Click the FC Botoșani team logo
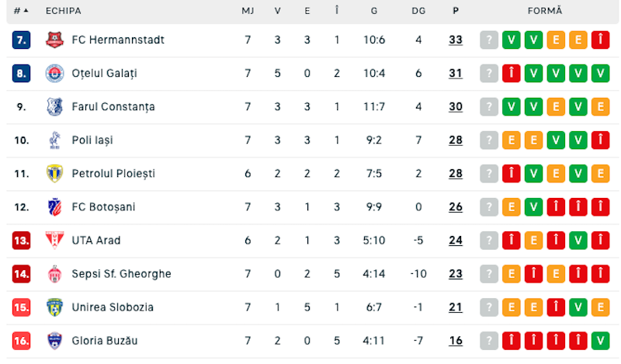Viewport: 621px width, 364px height. 54,206
